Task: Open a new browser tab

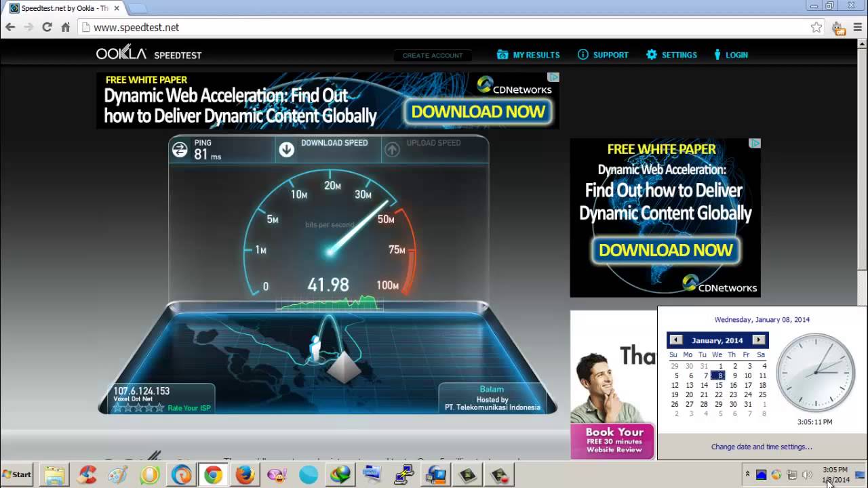Action: coord(137,9)
